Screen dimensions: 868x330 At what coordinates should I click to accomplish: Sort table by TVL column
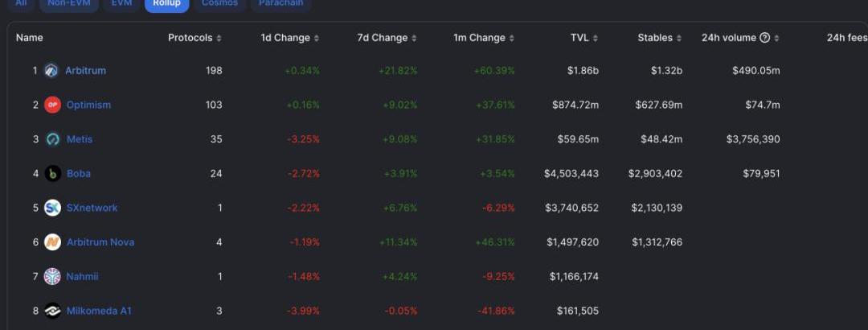coord(583,38)
